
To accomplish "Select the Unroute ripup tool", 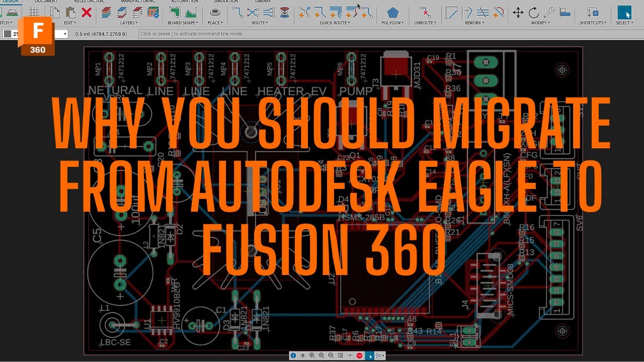I will [425, 13].
